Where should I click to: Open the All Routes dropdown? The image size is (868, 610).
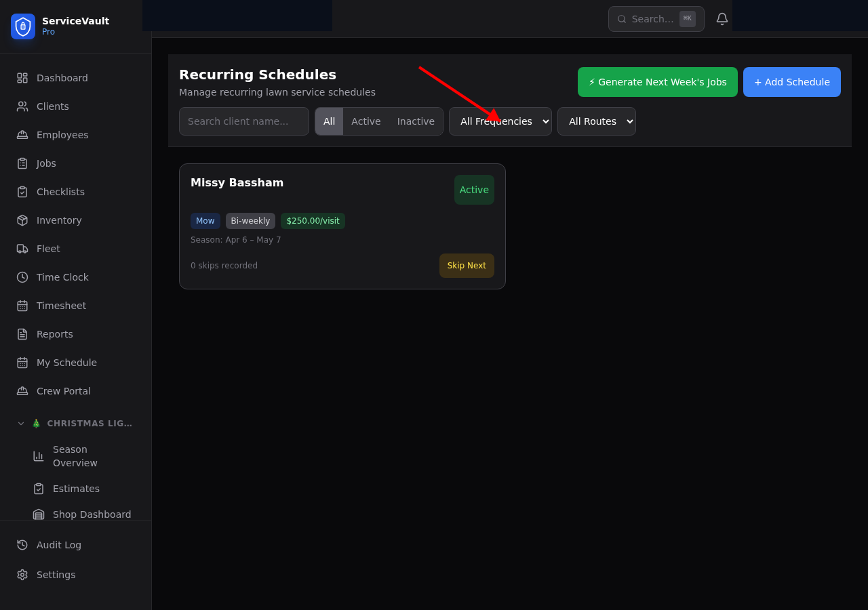click(x=596, y=121)
